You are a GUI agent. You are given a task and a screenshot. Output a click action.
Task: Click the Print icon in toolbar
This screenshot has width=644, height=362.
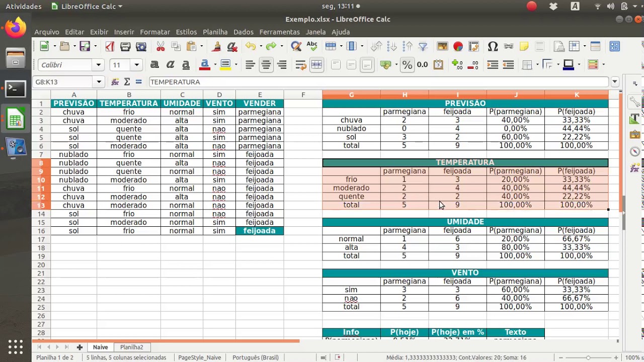[125, 46]
